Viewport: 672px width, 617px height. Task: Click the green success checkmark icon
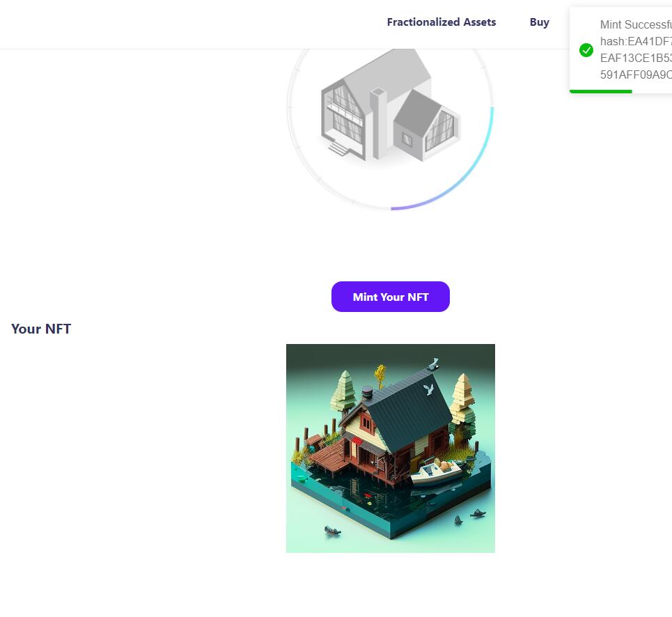pyautogui.click(x=586, y=50)
